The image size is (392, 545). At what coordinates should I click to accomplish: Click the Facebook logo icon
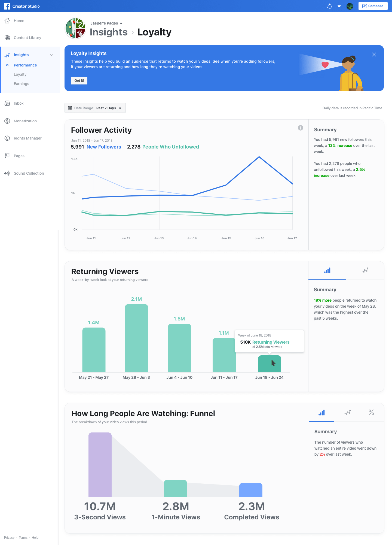[x=7, y=6]
